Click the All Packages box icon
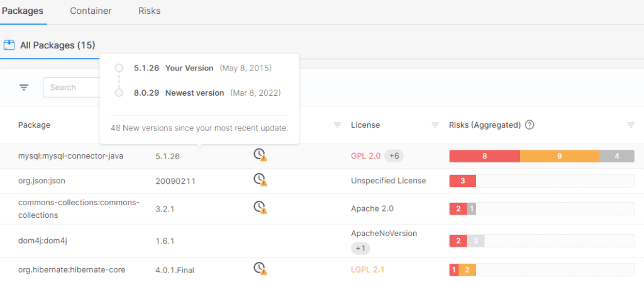Viewport: 644px width, 282px height. (x=9, y=45)
